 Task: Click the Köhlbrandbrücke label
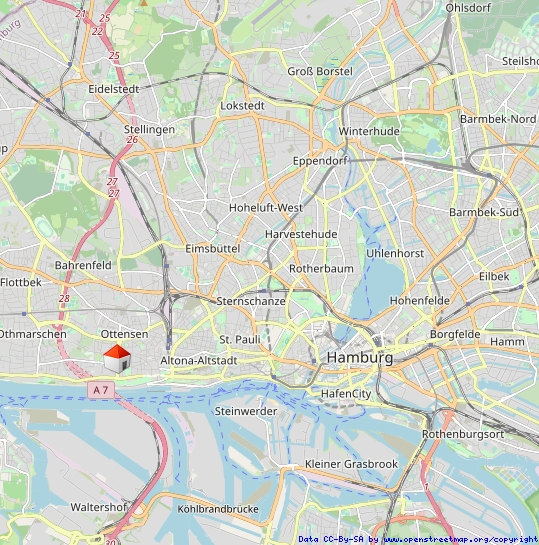pyautogui.click(x=218, y=509)
